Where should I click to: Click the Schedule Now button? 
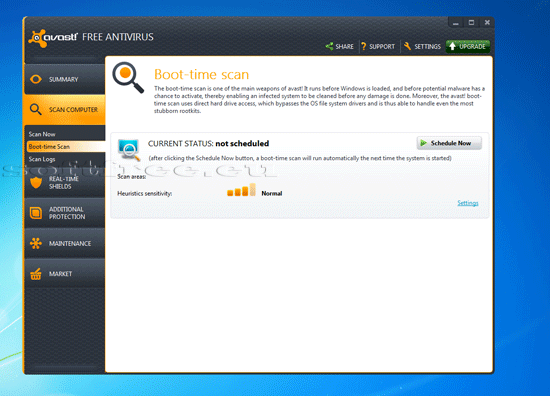(x=449, y=143)
